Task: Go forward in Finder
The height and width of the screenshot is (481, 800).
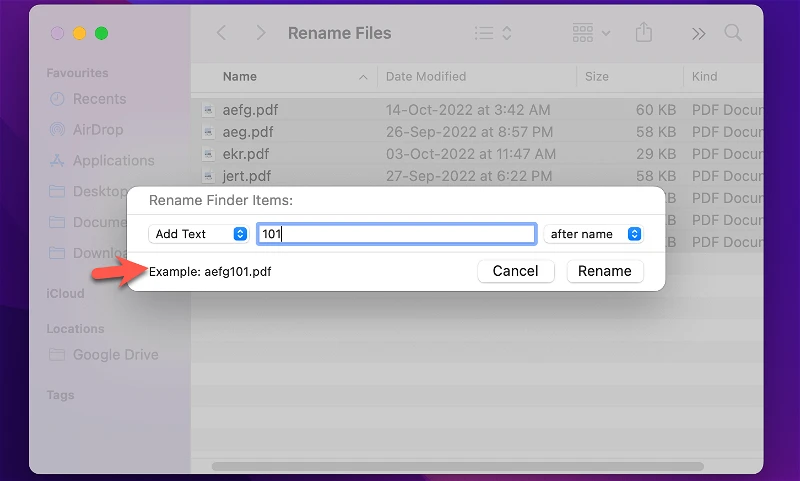Action: click(261, 33)
